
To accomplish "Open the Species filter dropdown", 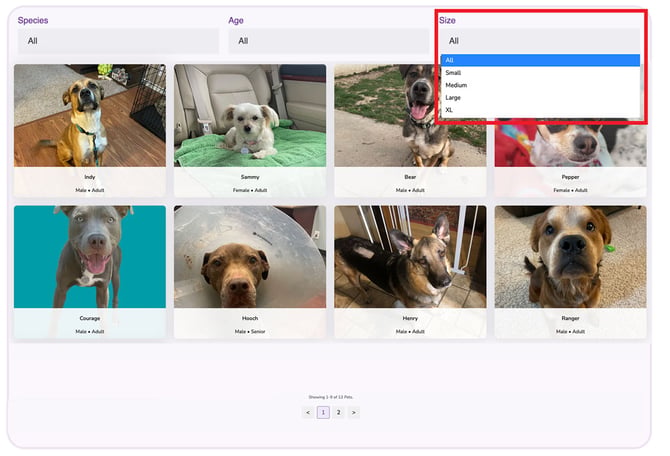I will click(118, 41).
